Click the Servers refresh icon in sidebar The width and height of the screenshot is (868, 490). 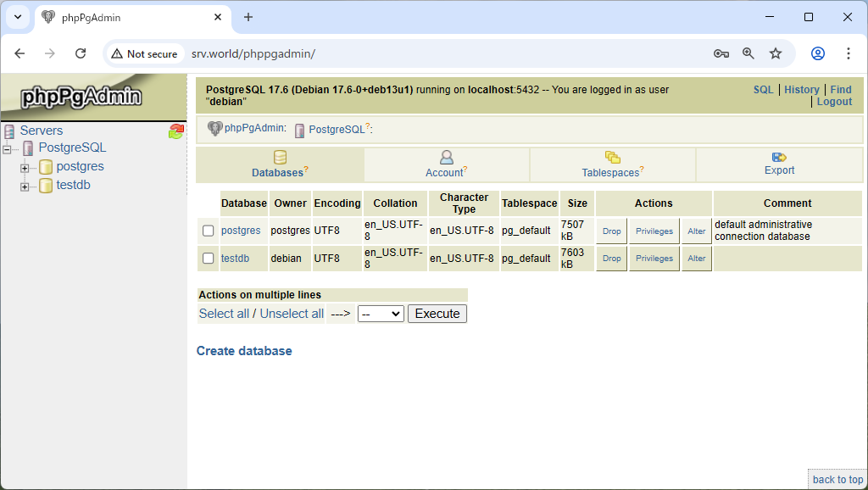click(x=175, y=130)
